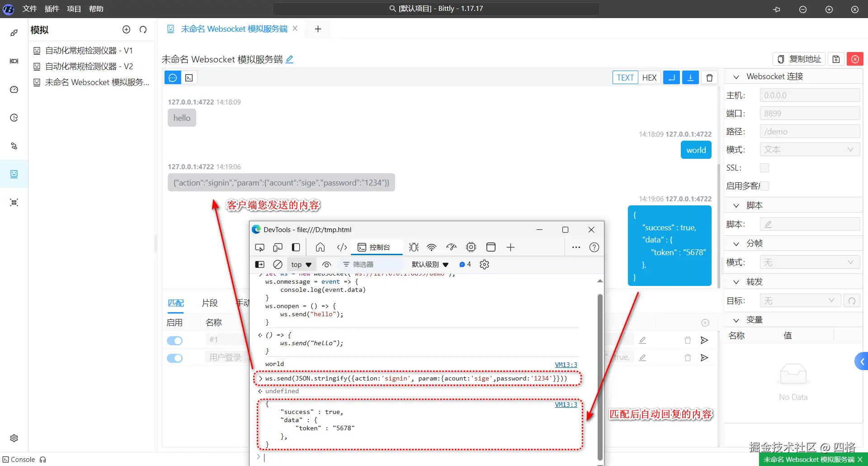Open the 帮助 menu
The width and height of the screenshot is (868, 466).
(x=96, y=9)
